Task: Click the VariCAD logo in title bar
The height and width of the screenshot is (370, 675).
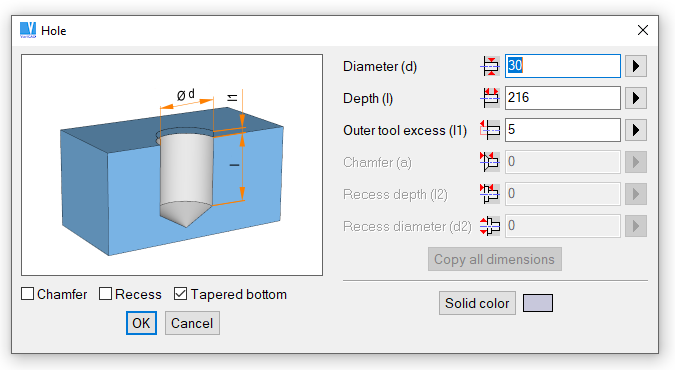Action: [28, 30]
